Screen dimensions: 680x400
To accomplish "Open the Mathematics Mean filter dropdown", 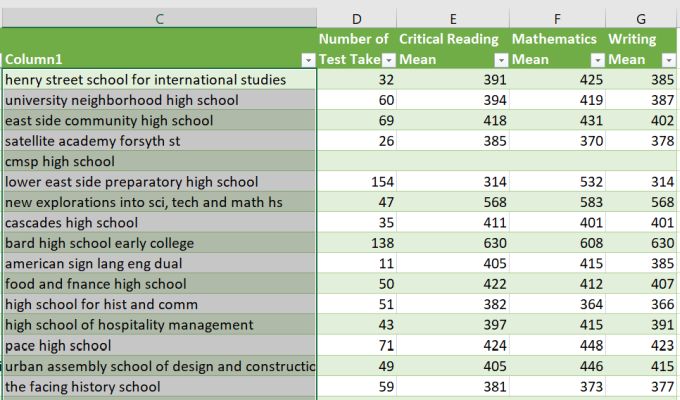I will tap(597, 60).
